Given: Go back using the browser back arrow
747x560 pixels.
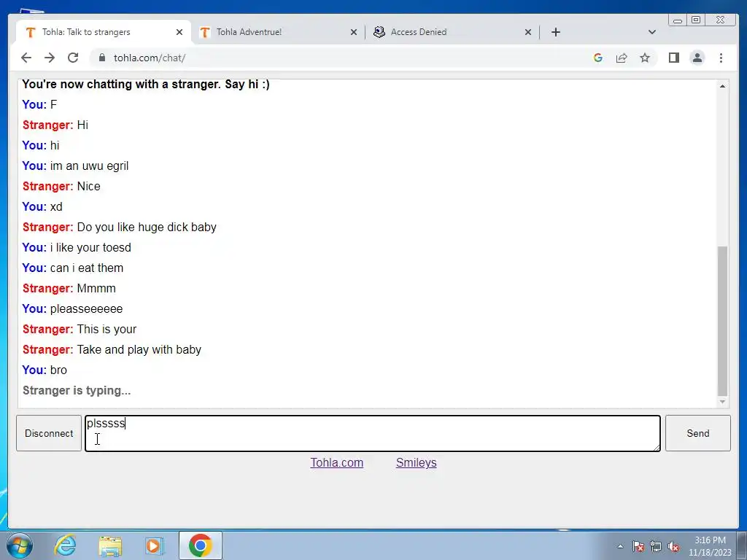Looking at the screenshot, I should (x=26, y=58).
